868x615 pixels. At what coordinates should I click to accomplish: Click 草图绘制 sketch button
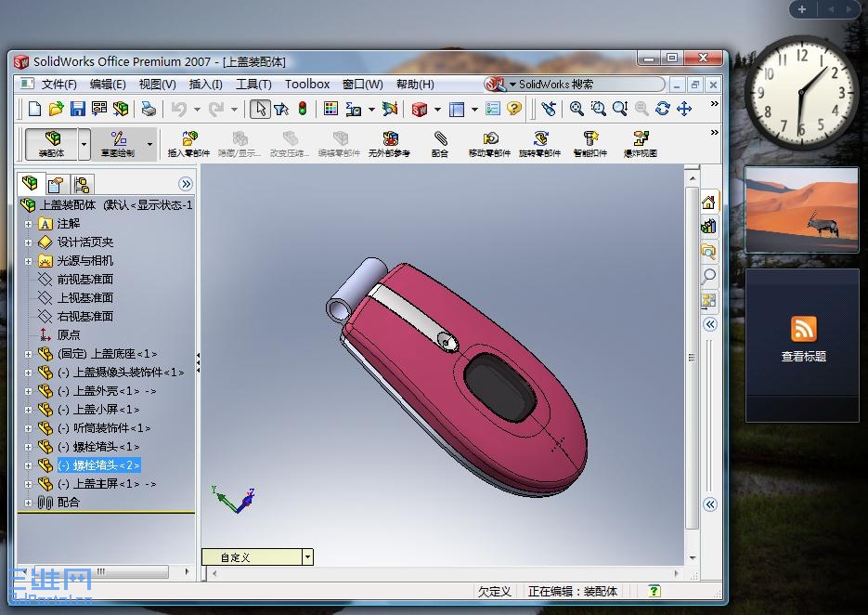click(x=117, y=144)
